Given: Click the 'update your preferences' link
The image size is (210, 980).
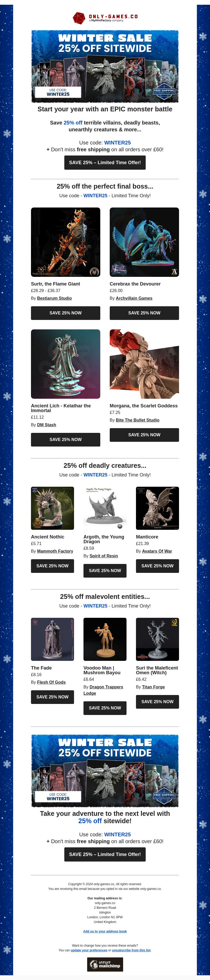Looking at the screenshot, I should (89, 950).
